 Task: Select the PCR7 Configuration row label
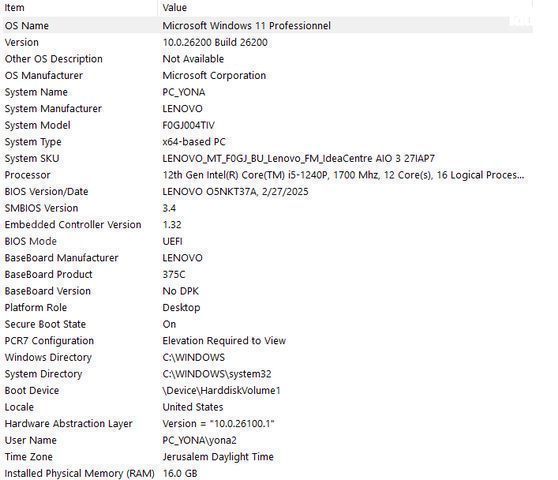coord(49,341)
